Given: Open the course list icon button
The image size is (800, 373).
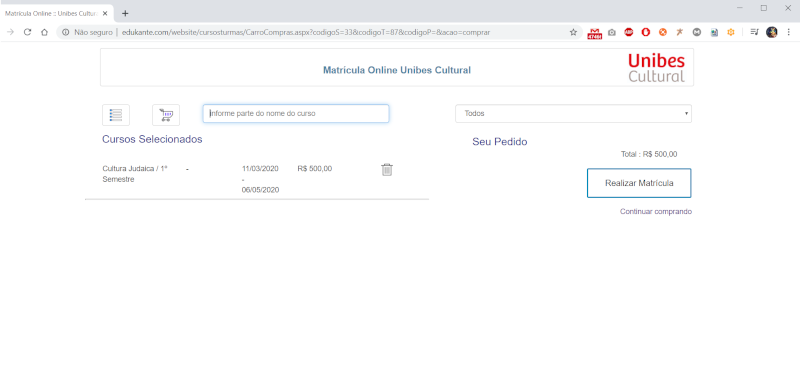Looking at the screenshot, I should tap(116, 115).
